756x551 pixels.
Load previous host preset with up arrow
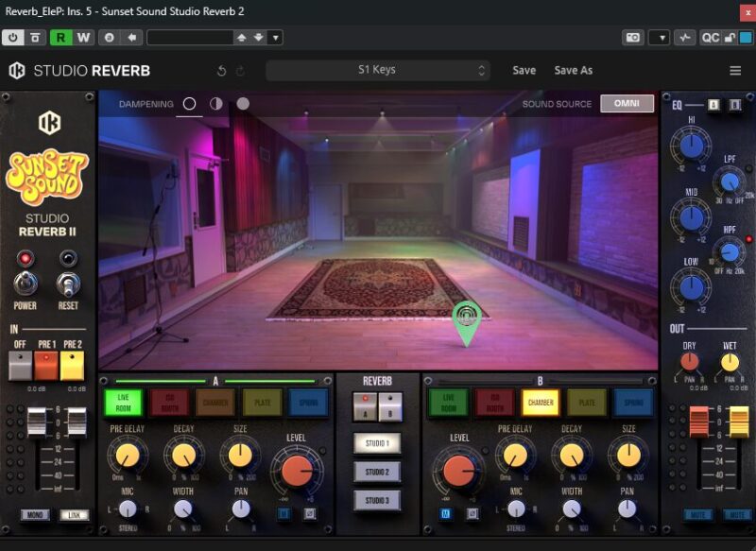click(242, 38)
